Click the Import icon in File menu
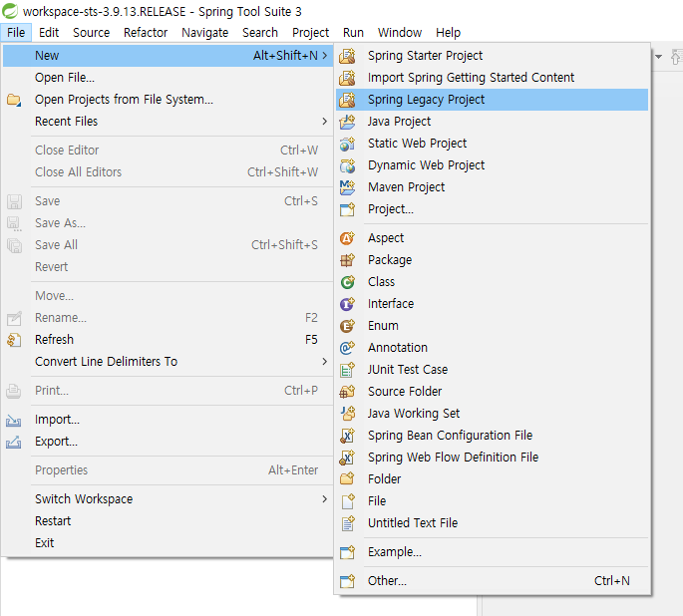Image resolution: width=683 pixels, height=616 pixels. click(14, 420)
